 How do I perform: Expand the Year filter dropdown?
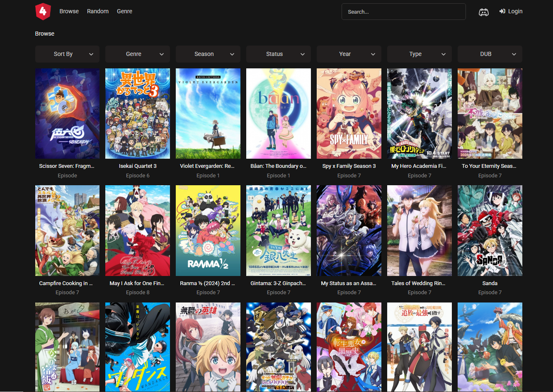[x=349, y=54]
